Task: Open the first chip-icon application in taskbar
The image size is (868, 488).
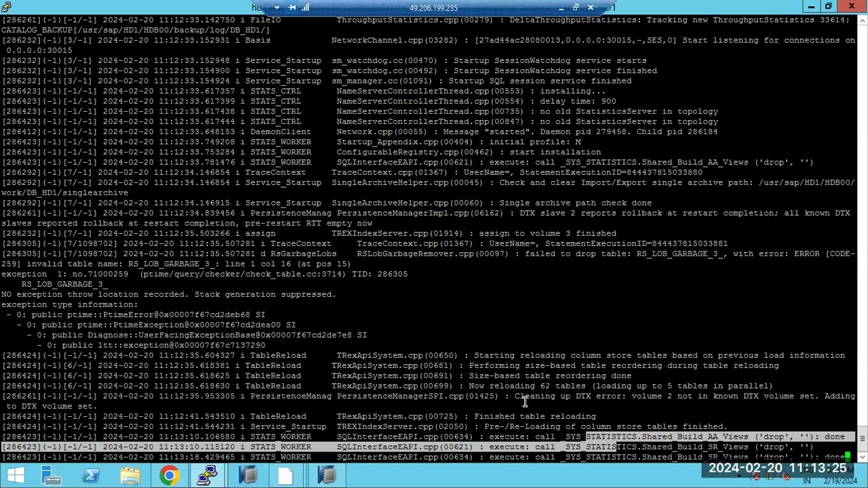Action: click(248, 476)
